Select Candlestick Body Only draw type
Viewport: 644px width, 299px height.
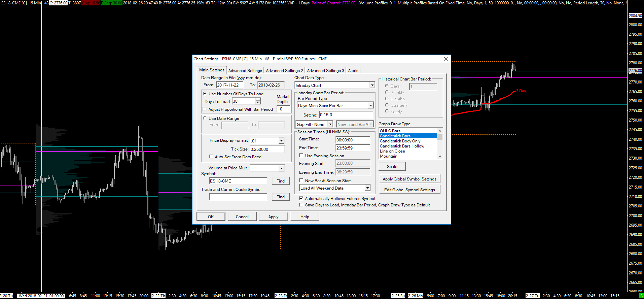(x=408, y=141)
